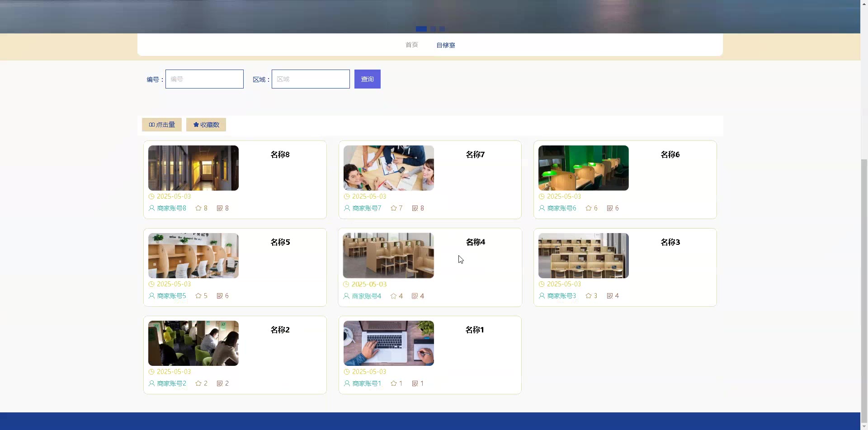The height and width of the screenshot is (430, 868).
Task: Focus the 编号 input field
Action: (x=204, y=79)
